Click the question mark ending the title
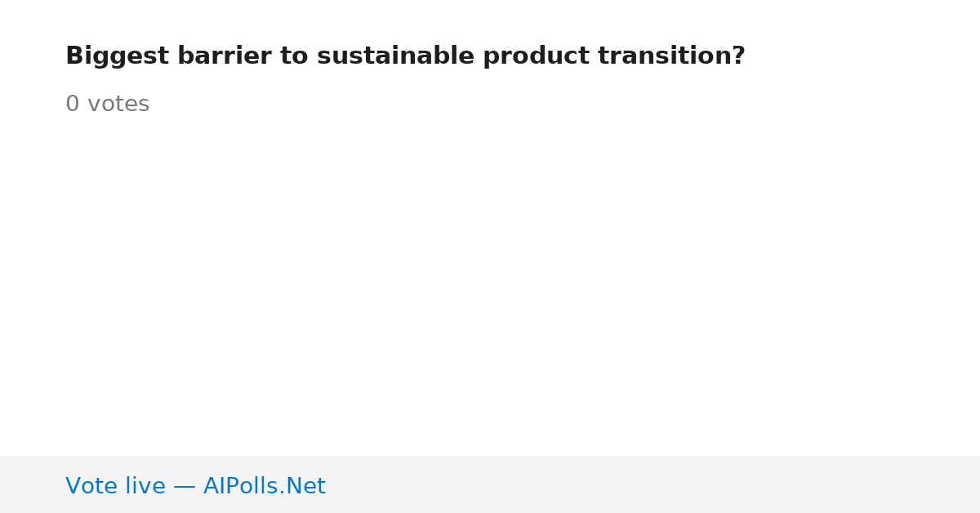The width and height of the screenshot is (980, 513). [x=738, y=56]
